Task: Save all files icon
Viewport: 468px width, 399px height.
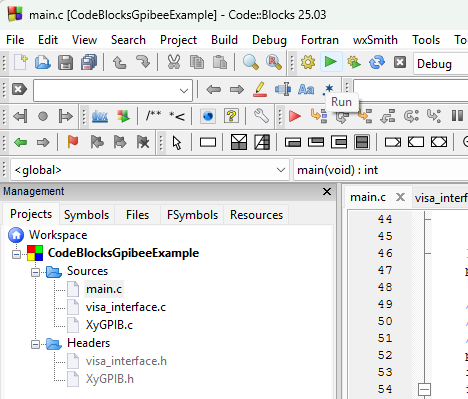Action: pos(89,62)
